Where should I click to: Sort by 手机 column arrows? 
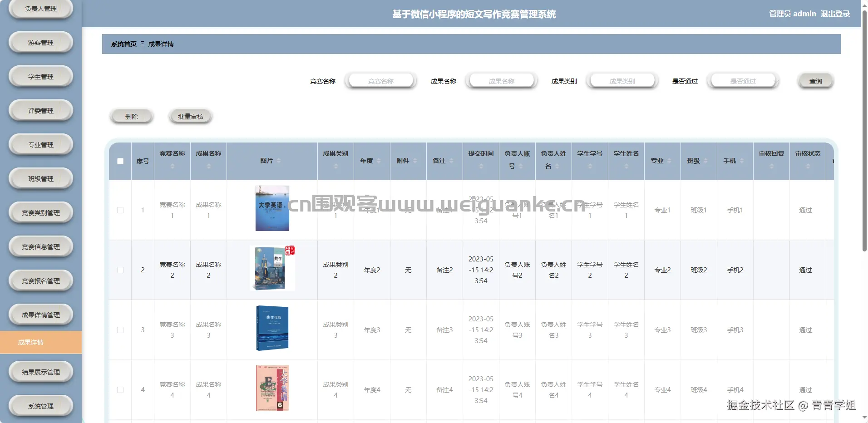(742, 161)
